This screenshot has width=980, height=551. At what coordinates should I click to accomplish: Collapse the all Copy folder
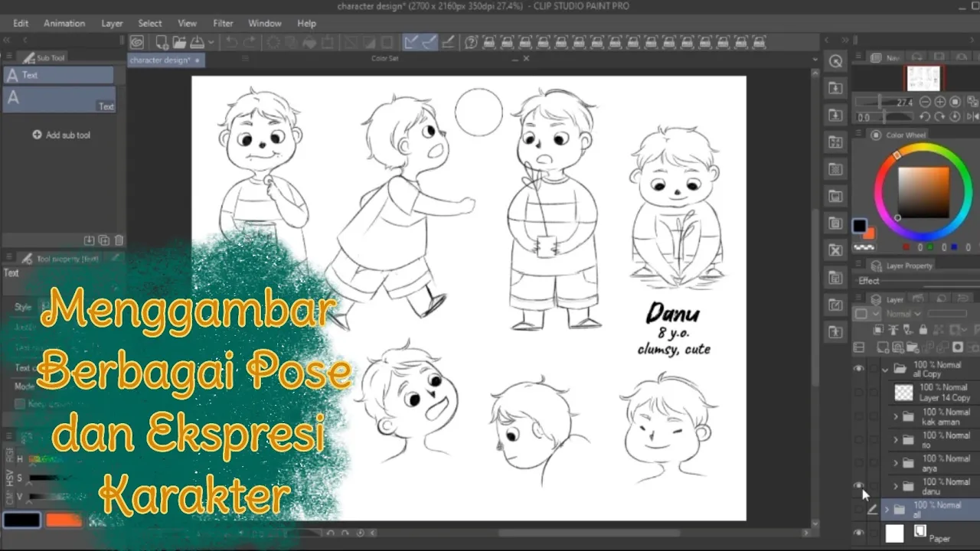pos(886,369)
